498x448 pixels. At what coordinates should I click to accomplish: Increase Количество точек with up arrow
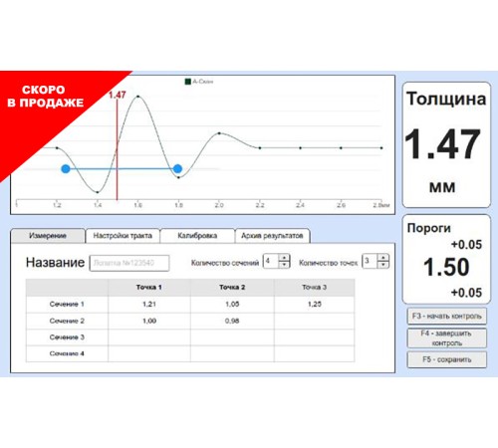click(383, 258)
